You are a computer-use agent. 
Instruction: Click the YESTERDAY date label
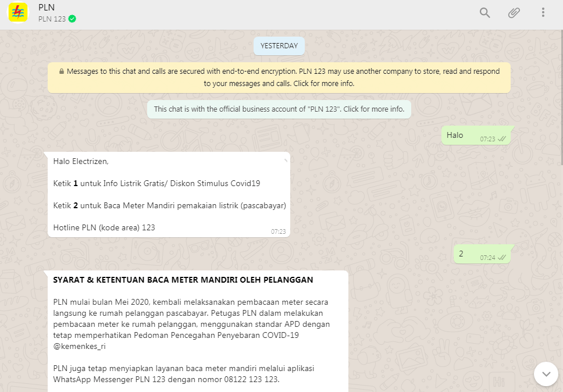click(x=279, y=46)
